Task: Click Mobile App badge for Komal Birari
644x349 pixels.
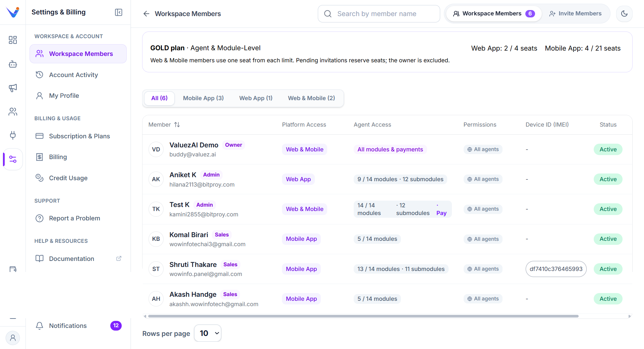Action: 301,239
